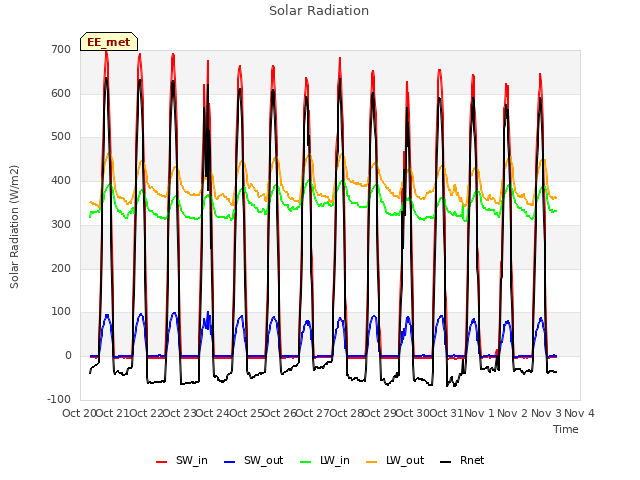Click the green LW_in legend swatch
The width and height of the screenshot is (640, 480).
coord(306,462)
